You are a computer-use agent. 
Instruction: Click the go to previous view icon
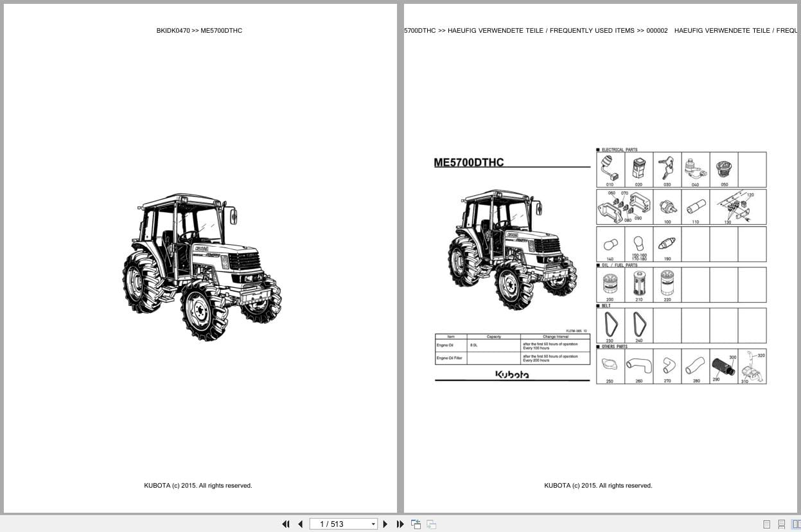[x=416, y=524]
